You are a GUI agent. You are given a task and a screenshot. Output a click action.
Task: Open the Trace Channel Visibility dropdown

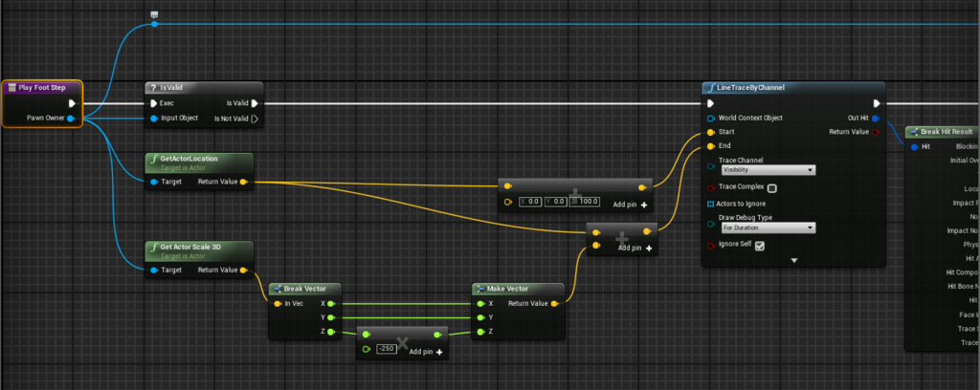(x=768, y=170)
